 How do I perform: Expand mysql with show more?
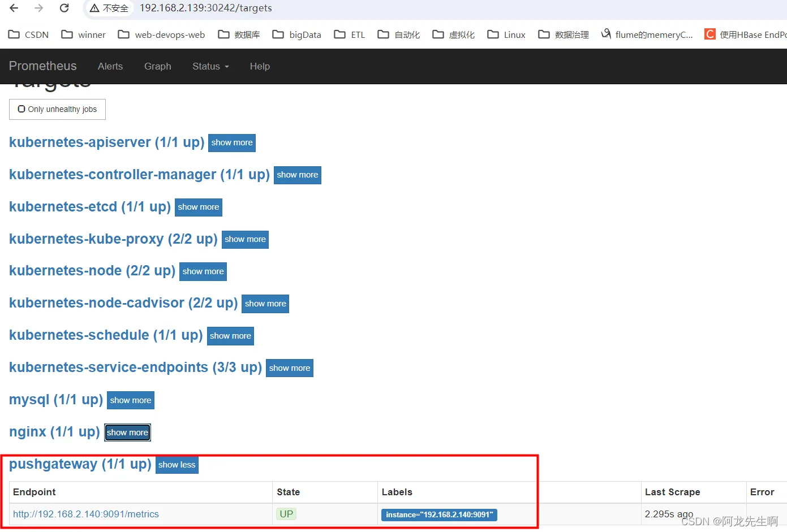tap(131, 400)
